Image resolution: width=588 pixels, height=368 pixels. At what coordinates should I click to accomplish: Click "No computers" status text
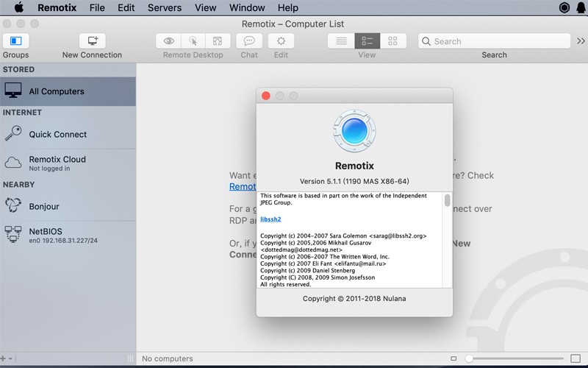(168, 358)
